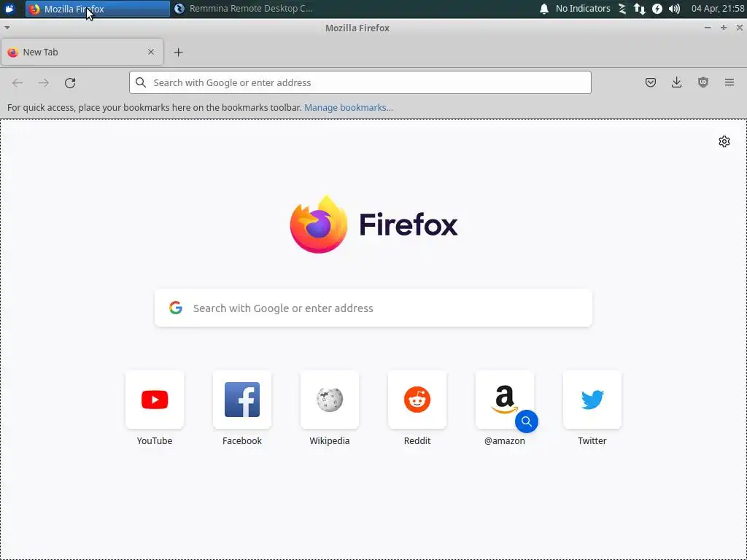Click the magnifier icon in address bar

[141, 82]
